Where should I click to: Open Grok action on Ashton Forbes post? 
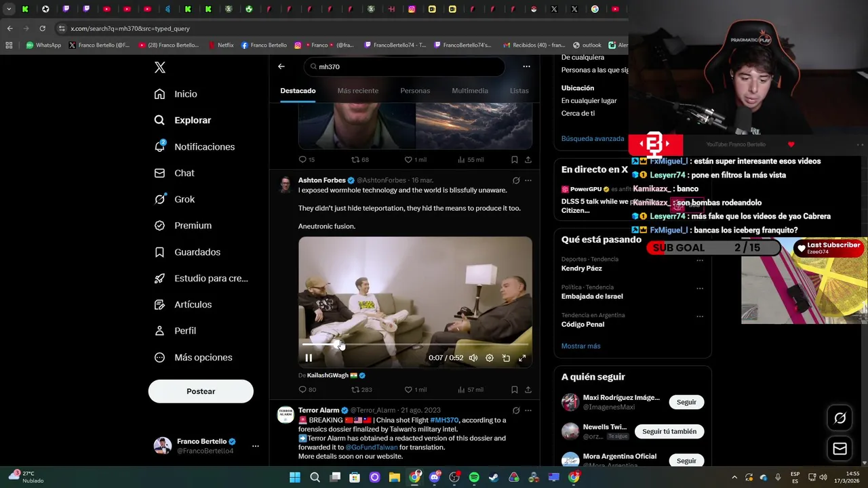click(516, 180)
